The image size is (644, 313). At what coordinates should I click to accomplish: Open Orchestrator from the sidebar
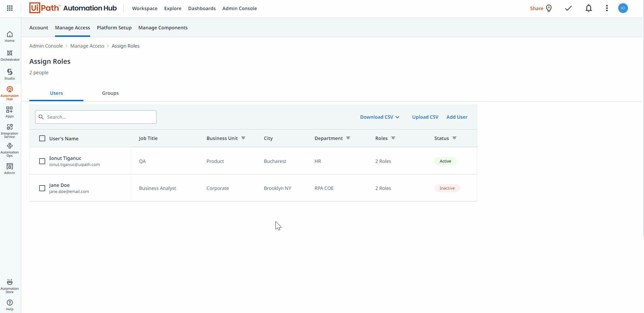click(x=10, y=56)
